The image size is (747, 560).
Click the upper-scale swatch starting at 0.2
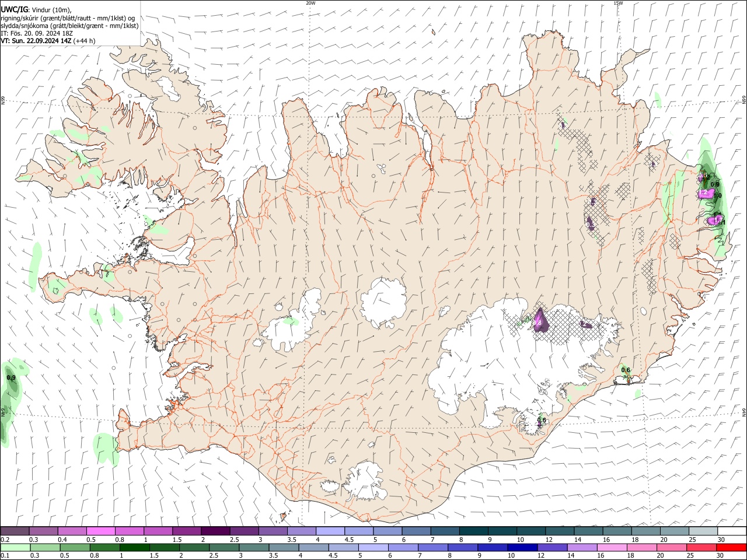(x=15, y=531)
